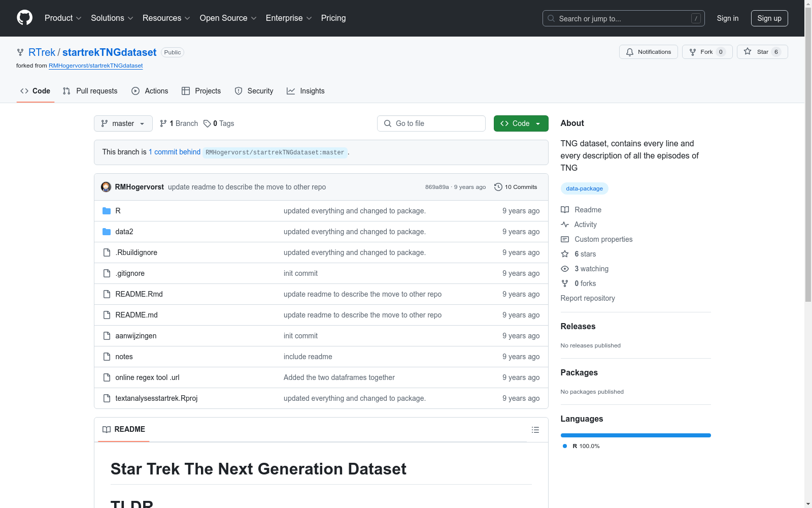This screenshot has width=812, height=508.
Task: Click the textanalysesstartrek.Rproj file icon
Action: coord(107,398)
